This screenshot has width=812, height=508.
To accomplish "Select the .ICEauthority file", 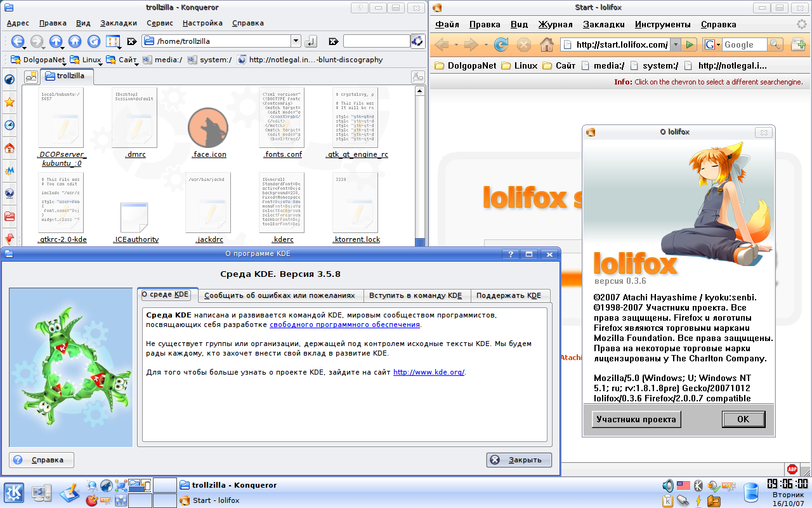I will [x=135, y=222].
